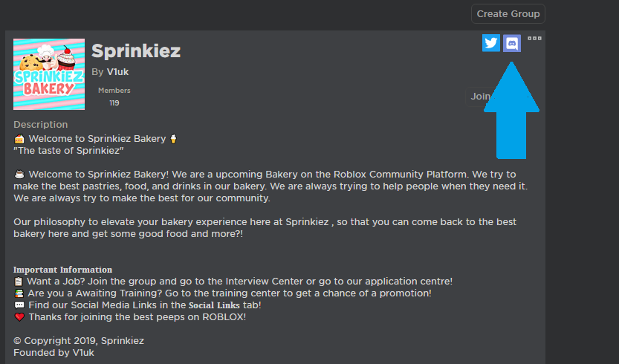This screenshot has height=364, width=619.
Task: Click the 119 members count
Action: [114, 103]
